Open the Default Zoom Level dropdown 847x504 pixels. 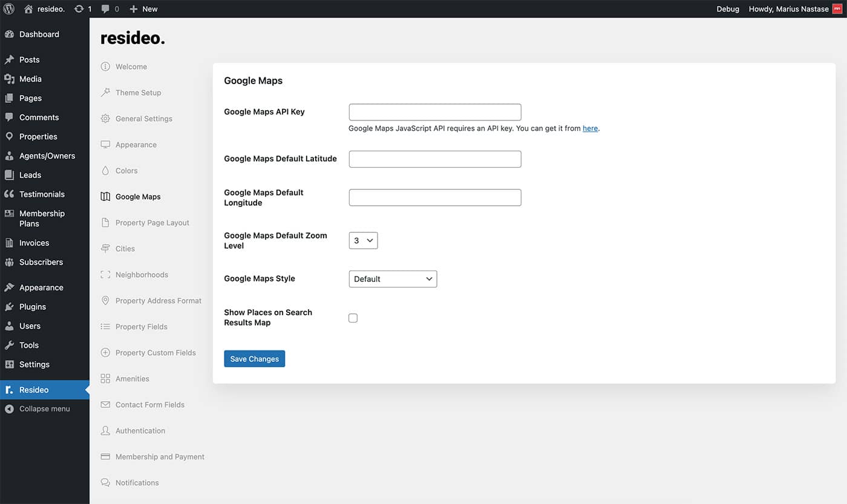click(363, 241)
